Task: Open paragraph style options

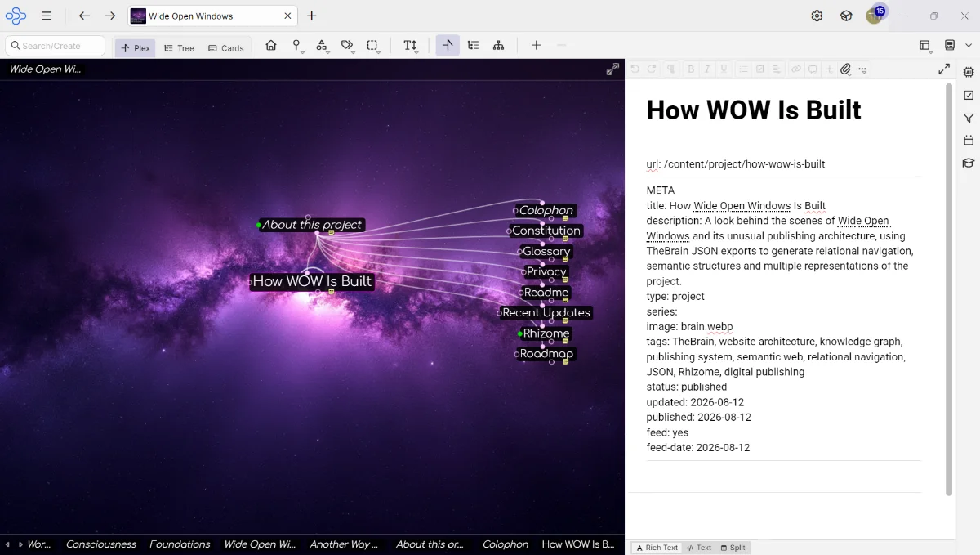Action: click(671, 69)
